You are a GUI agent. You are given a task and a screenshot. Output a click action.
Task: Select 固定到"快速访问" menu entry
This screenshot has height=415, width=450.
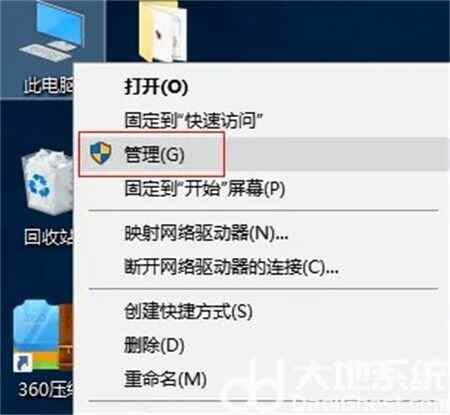tap(193, 120)
